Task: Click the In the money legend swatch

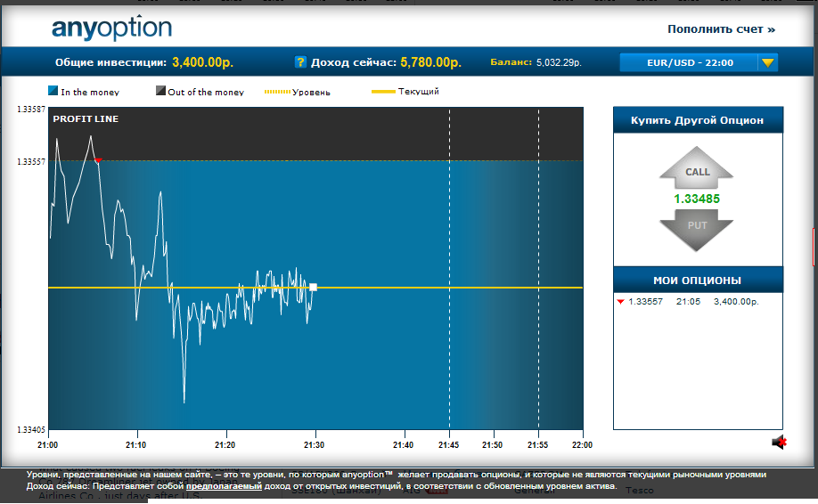Action: click(53, 91)
